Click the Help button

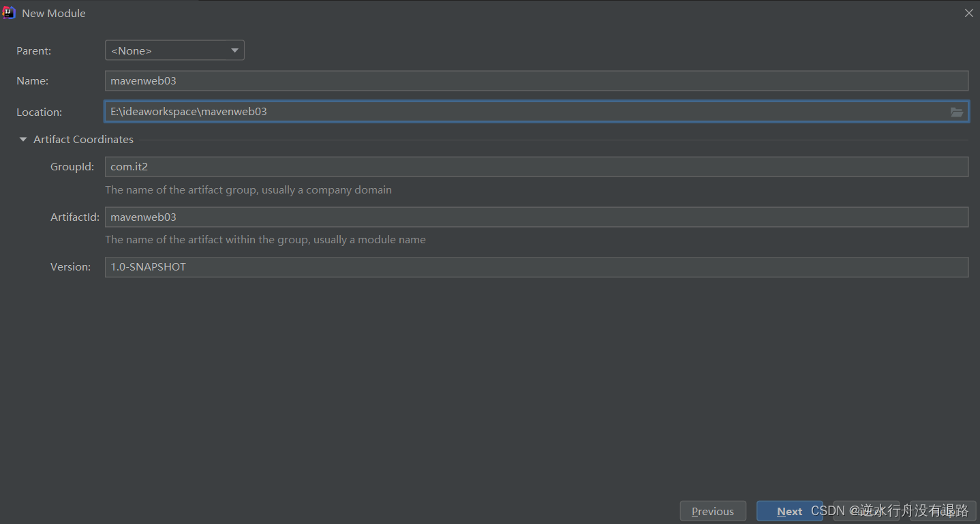click(x=943, y=511)
